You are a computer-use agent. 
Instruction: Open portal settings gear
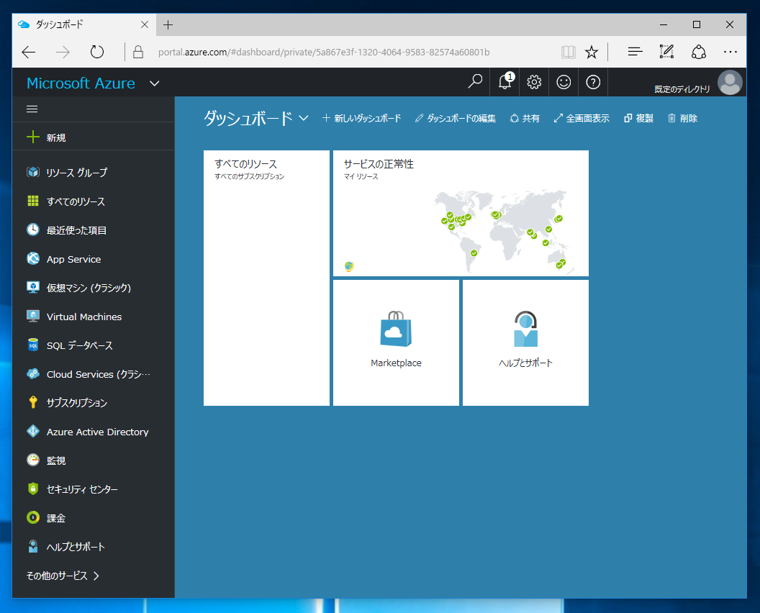pyautogui.click(x=534, y=82)
